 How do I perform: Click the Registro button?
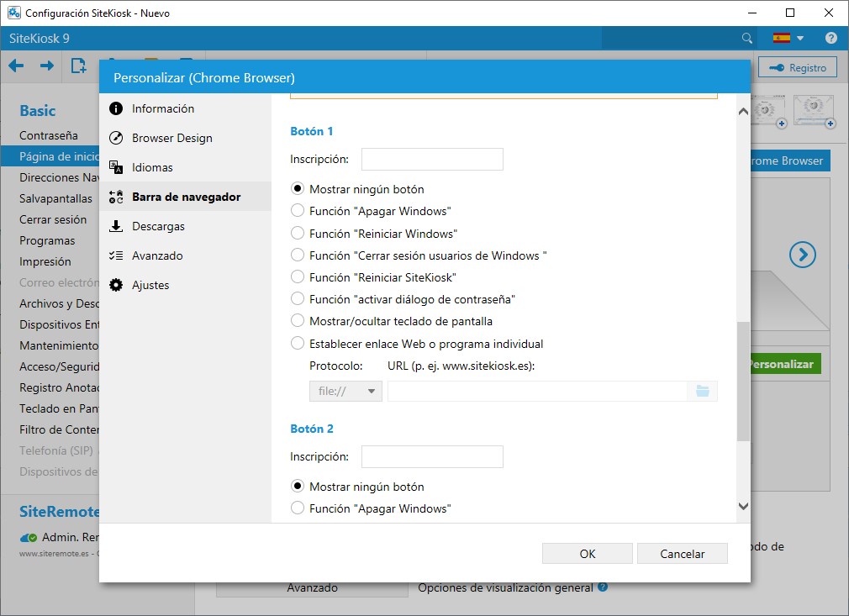click(x=798, y=68)
